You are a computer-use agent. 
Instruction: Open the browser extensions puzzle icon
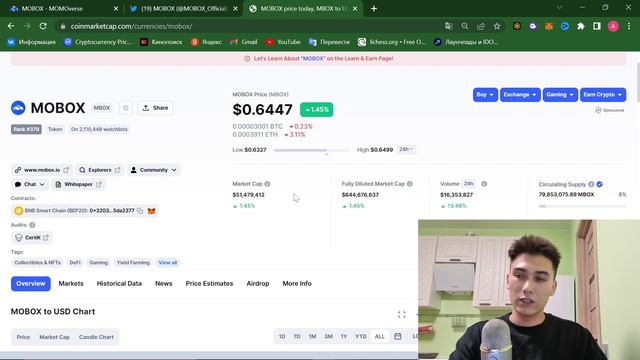581,26
